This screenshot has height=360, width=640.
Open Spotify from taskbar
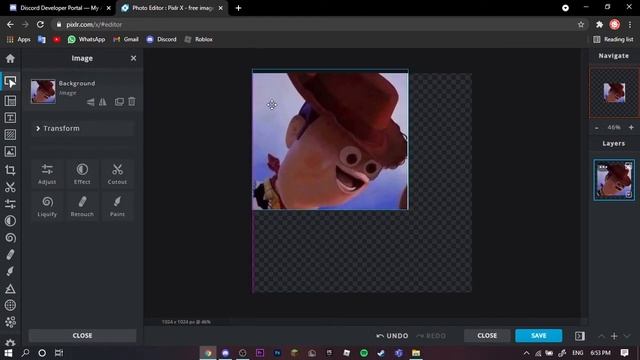pyautogui.click(x=364, y=353)
